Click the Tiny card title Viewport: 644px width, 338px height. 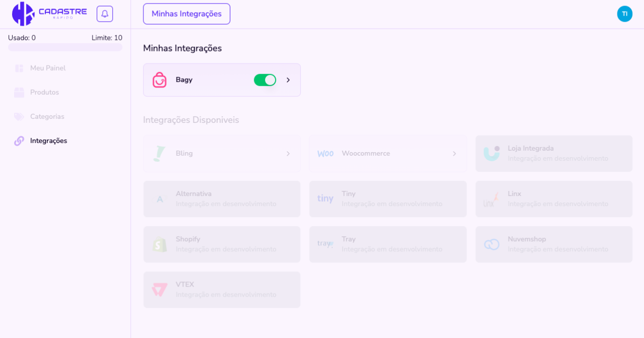(x=349, y=193)
